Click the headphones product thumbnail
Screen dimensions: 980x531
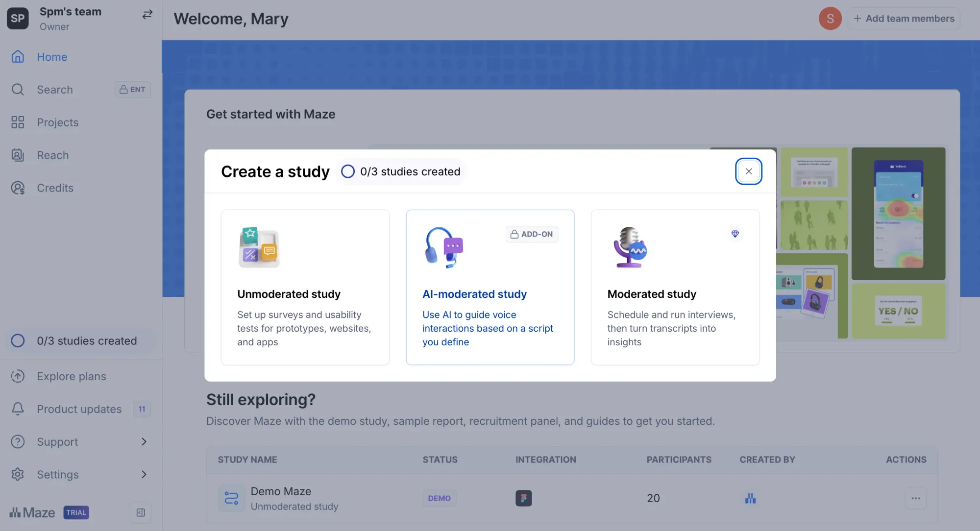tap(812, 296)
